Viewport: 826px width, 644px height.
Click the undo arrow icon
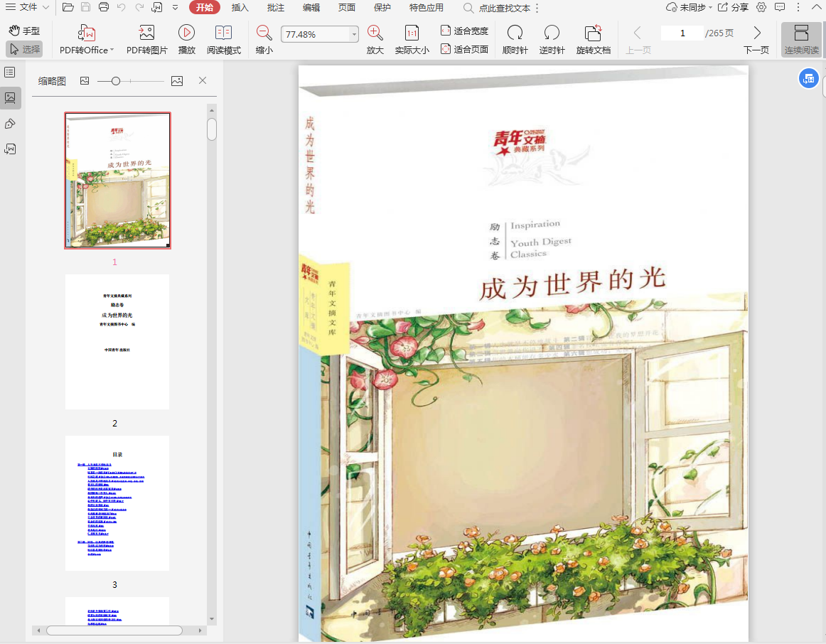tap(122, 7)
